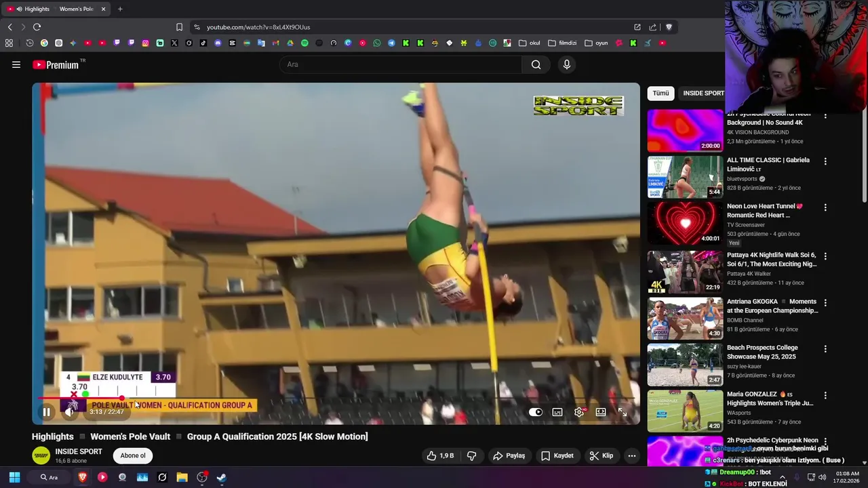Switch to theater mode

(x=601, y=412)
